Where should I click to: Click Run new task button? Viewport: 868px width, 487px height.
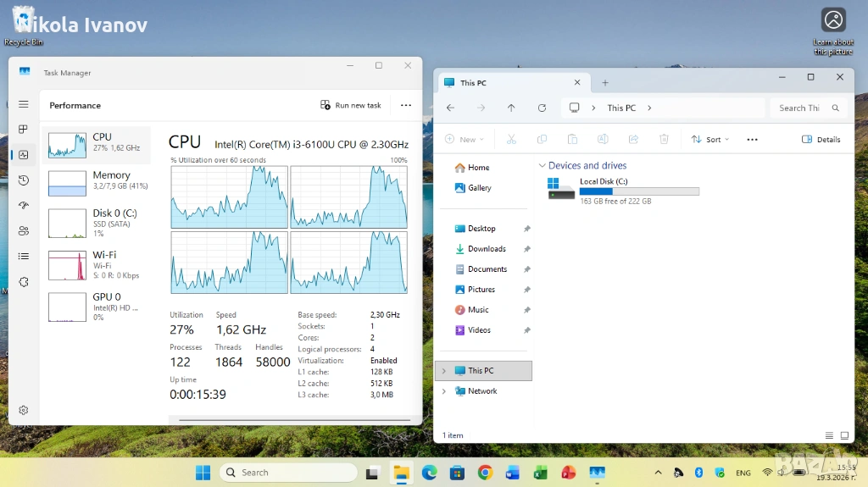pos(350,105)
